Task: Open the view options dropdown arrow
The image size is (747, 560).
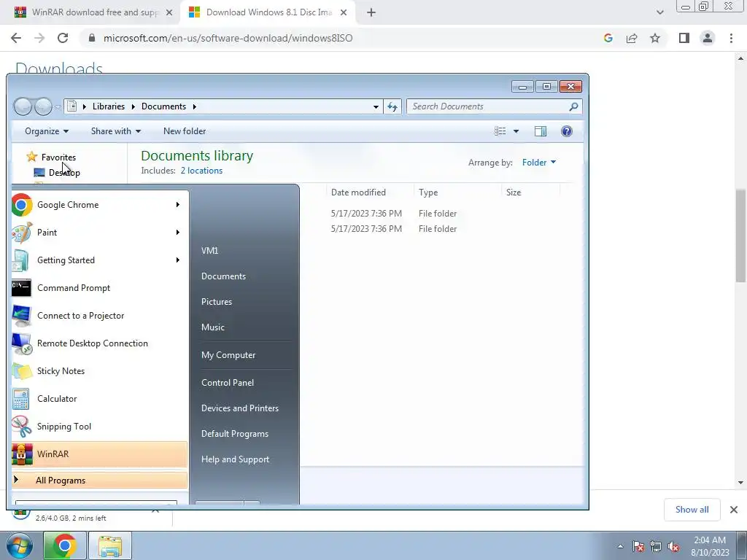Action: (x=516, y=131)
